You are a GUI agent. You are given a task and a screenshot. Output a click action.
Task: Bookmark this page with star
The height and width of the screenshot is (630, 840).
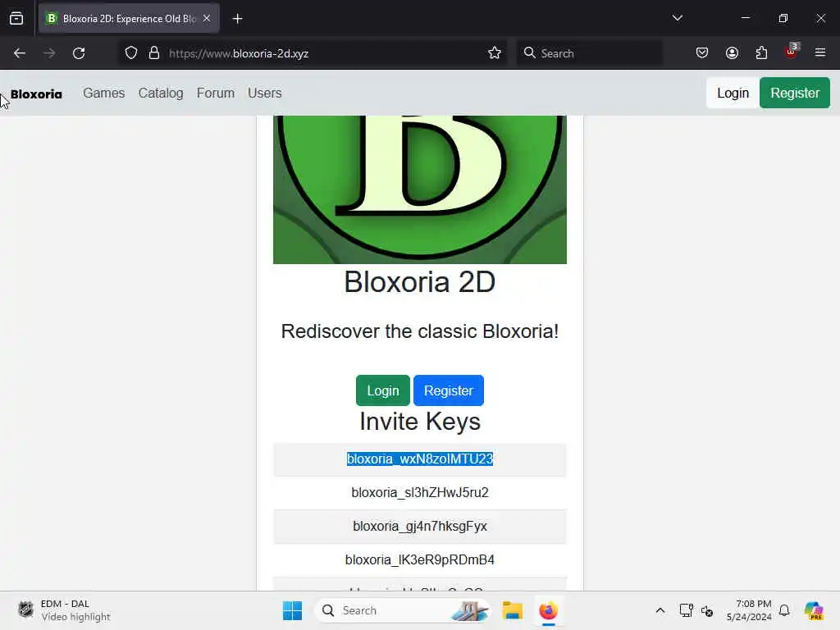pyautogui.click(x=495, y=53)
